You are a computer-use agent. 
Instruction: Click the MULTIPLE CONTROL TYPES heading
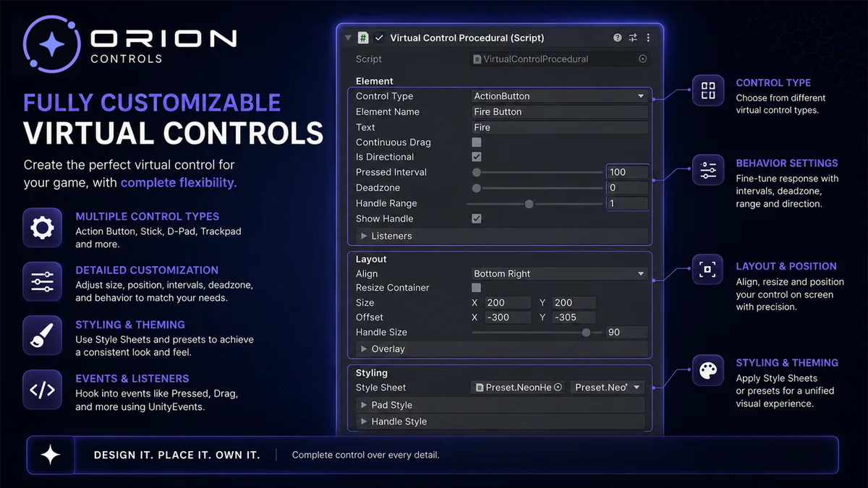148,216
